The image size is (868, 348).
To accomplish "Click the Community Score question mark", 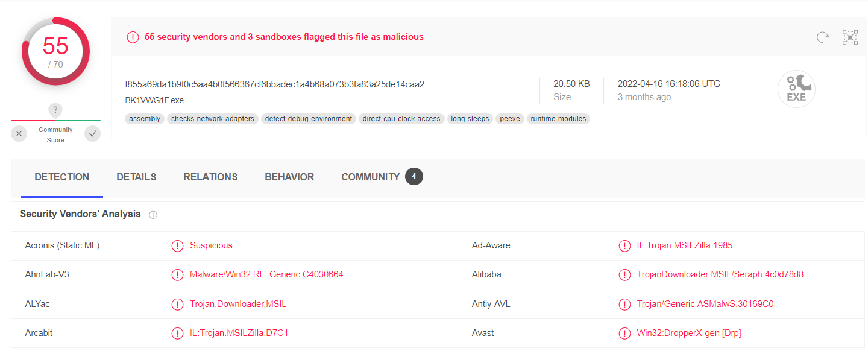I will [55, 110].
